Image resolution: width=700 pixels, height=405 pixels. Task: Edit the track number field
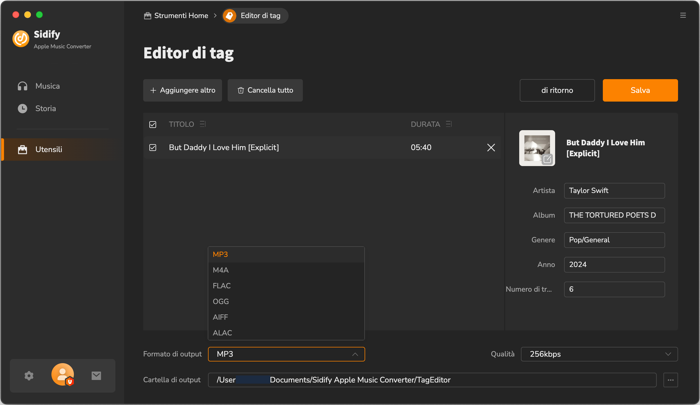tap(614, 289)
